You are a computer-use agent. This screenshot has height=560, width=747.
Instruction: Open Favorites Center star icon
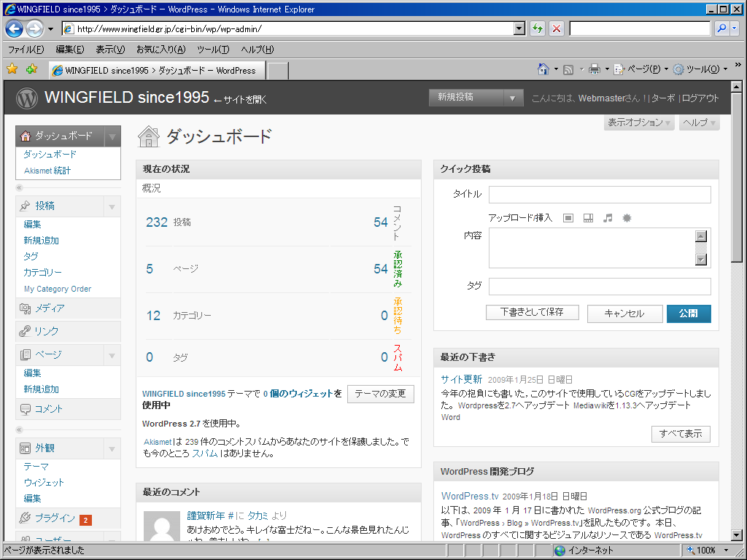pos(12,69)
